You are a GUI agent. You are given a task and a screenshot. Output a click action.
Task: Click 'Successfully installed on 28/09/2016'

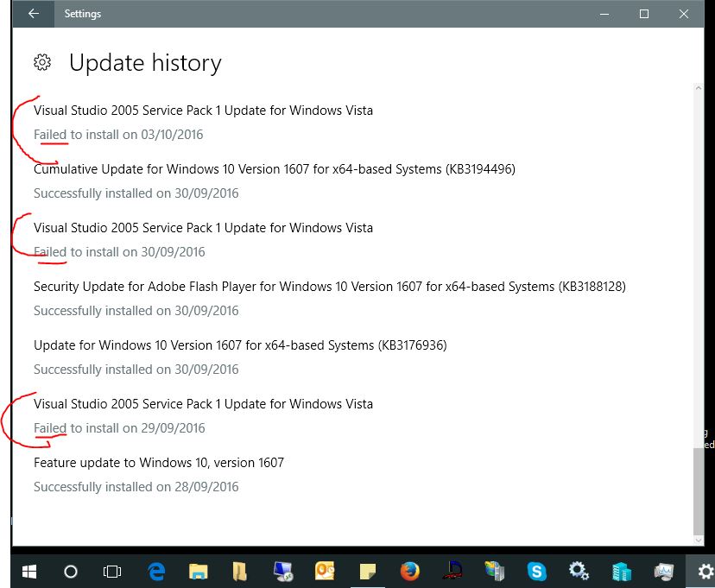point(136,487)
